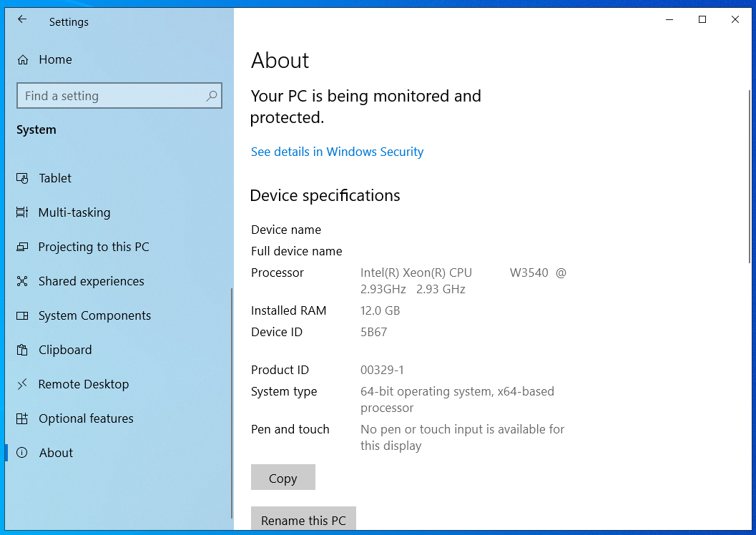Click the Home house icon
Image resolution: width=756 pixels, height=535 pixels.
point(23,60)
